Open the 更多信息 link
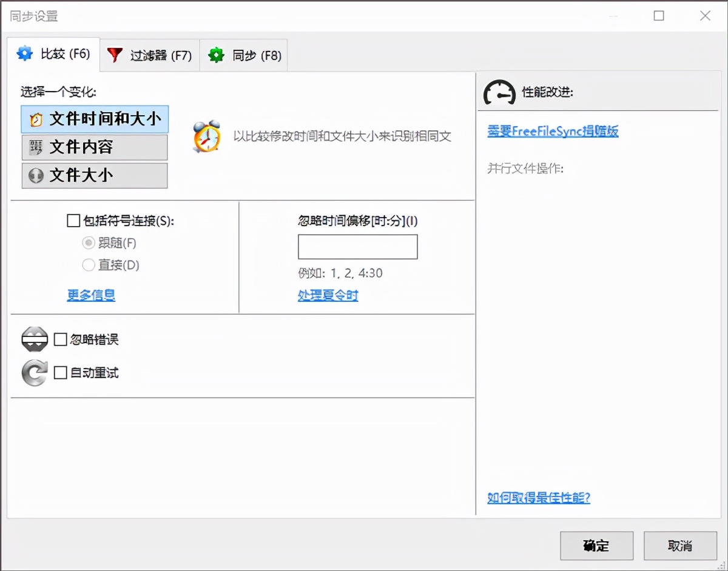Viewport: 728px width, 571px height. 91,295
